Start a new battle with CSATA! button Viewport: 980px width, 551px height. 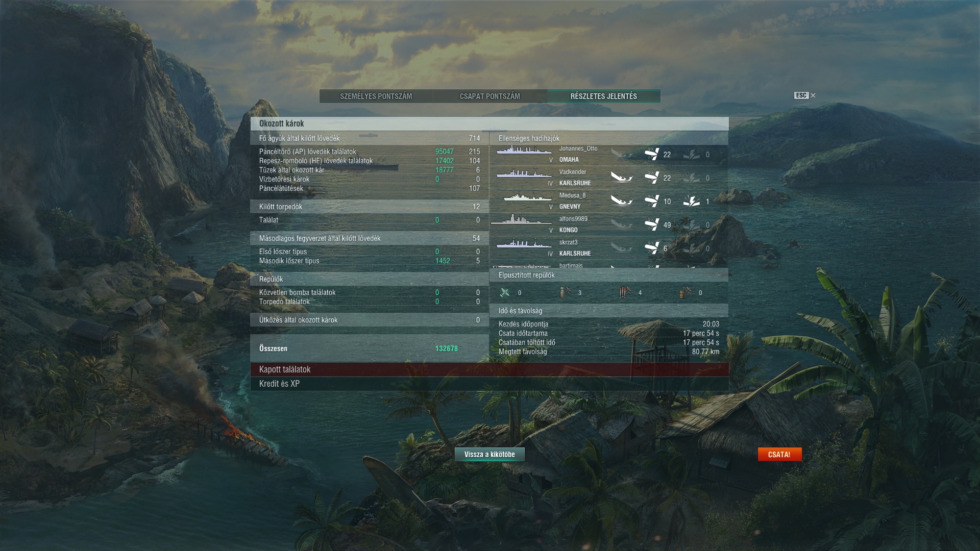coord(779,454)
